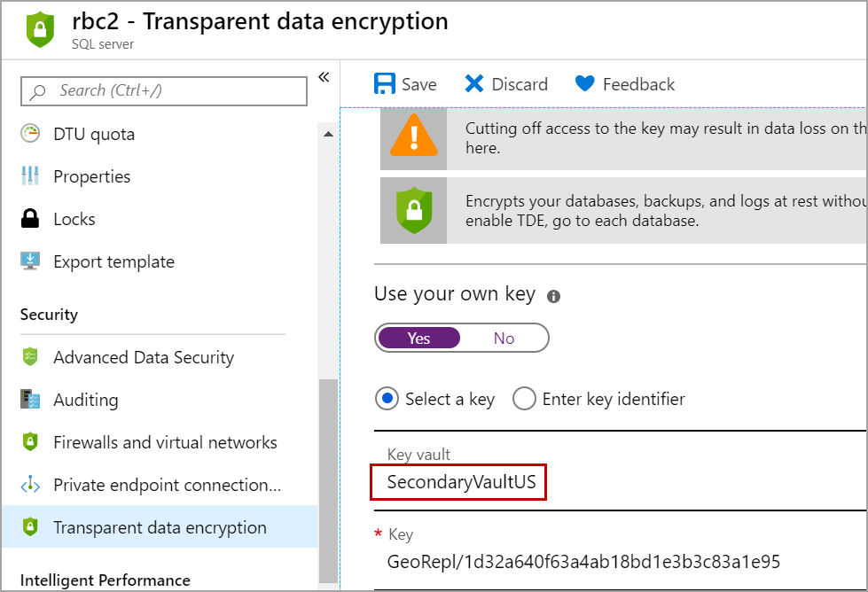868x592 pixels.
Task: Switch Use your own key to No
Action: click(x=504, y=338)
